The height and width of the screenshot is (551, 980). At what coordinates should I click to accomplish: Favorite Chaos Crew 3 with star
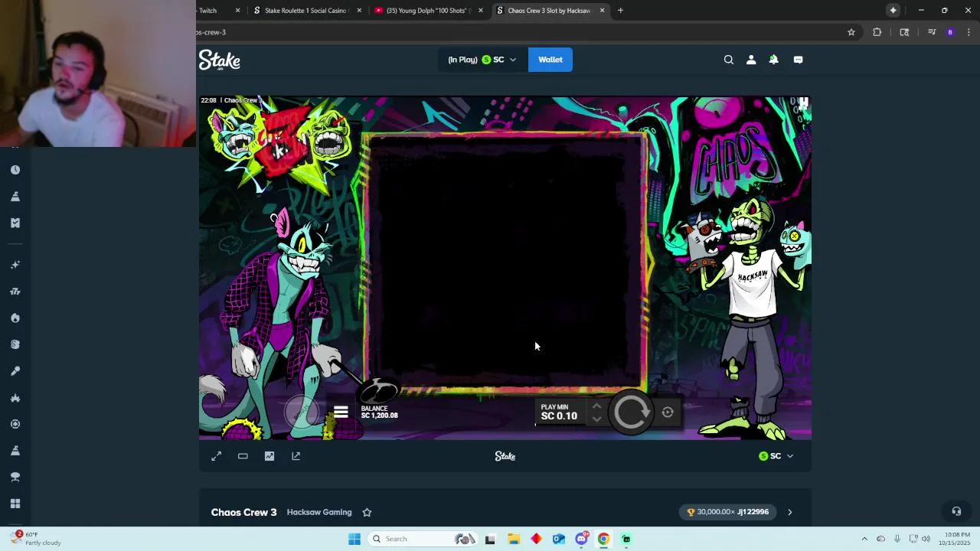(367, 512)
